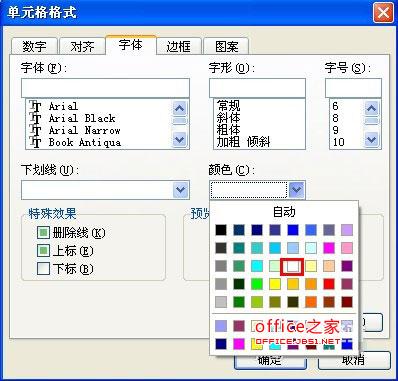Close the 单元格格式 dialog
Screen dimensions: 398x381
pyautogui.click(x=383, y=13)
